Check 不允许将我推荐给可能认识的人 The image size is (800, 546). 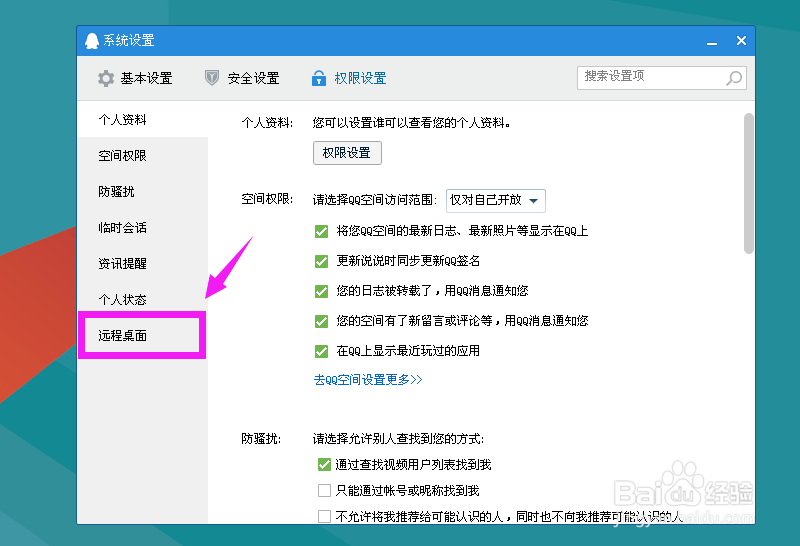pos(324,516)
